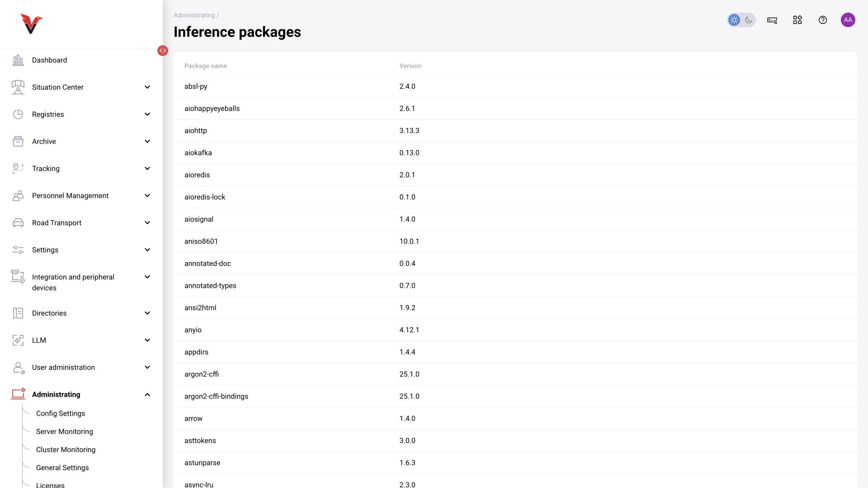The width and height of the screenshot is (868, 488).
Task: Expand the Registries chevron
Action: click(x=147, y=114)
